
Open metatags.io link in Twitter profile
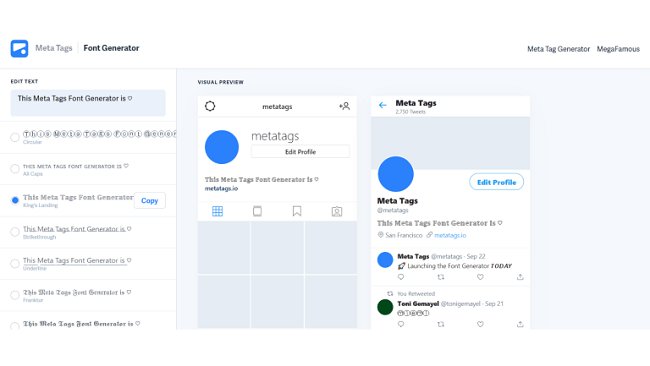click(450, 235)
